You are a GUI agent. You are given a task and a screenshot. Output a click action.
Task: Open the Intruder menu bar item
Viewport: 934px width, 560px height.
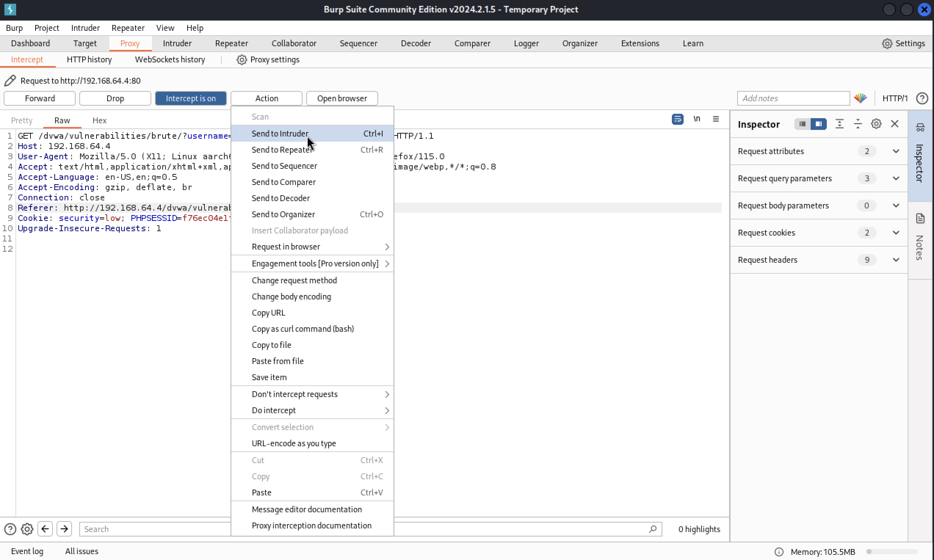click(85, 28)
